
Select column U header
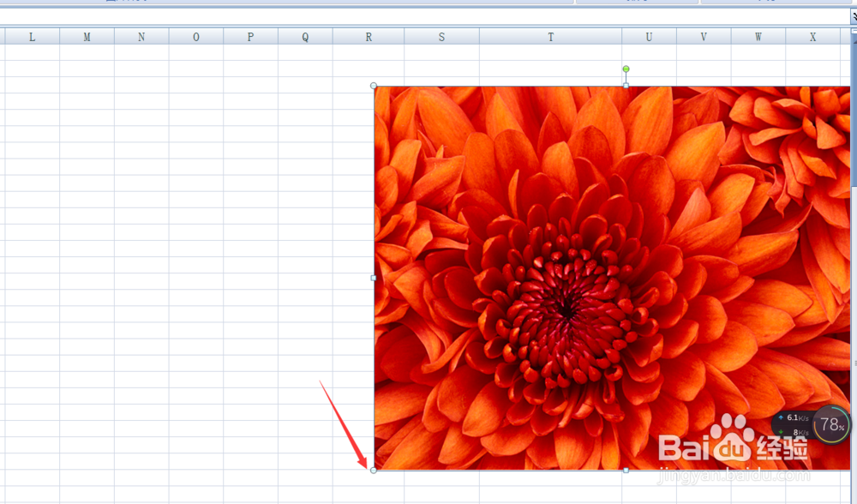[649, 37]
